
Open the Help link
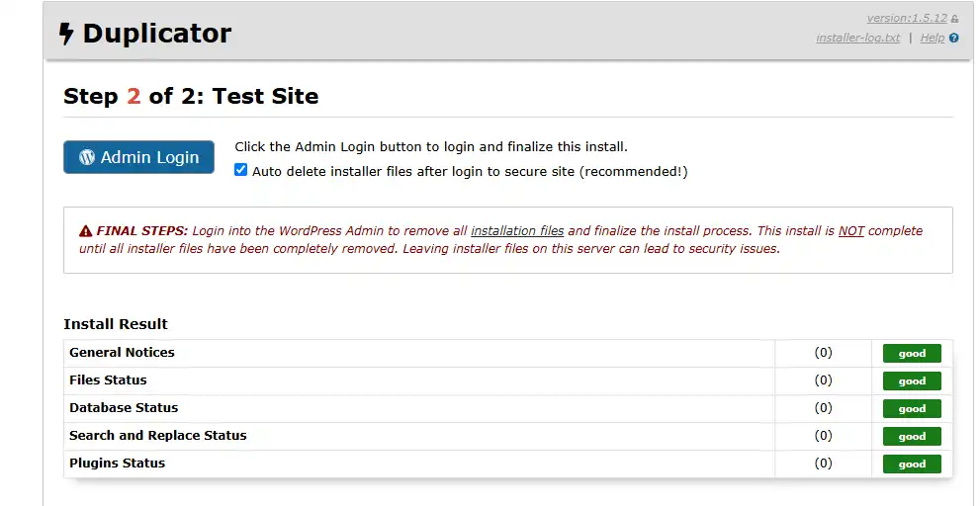932,39
